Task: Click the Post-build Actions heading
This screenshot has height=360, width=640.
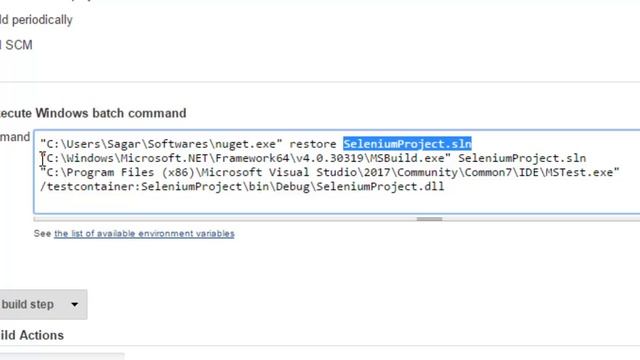Action: [x=32, y=335]
